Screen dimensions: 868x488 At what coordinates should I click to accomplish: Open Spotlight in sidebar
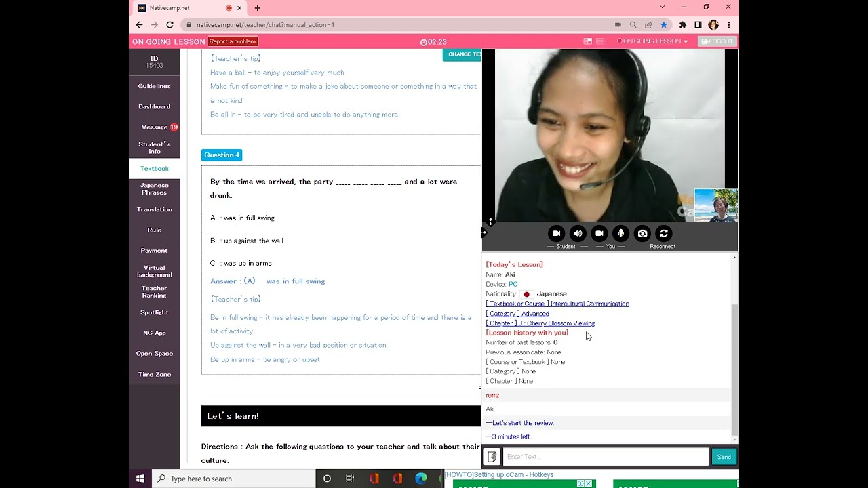coord(155,312)
